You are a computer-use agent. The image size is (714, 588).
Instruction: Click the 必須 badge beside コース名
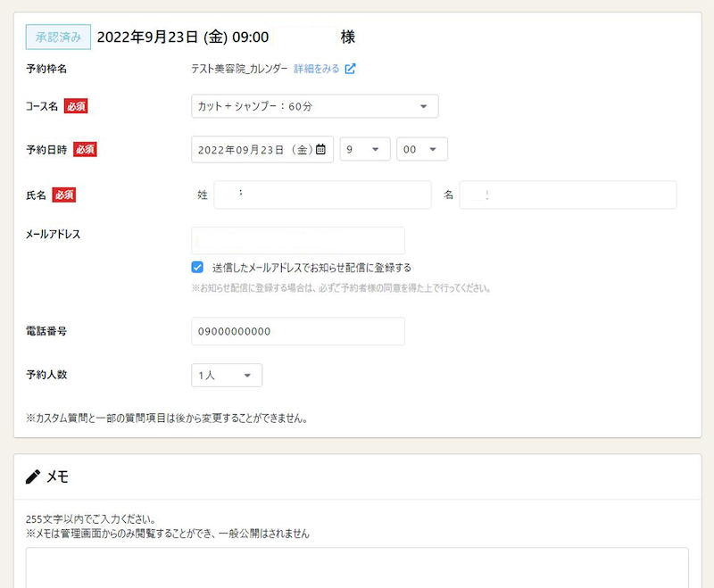coord(76,106)
